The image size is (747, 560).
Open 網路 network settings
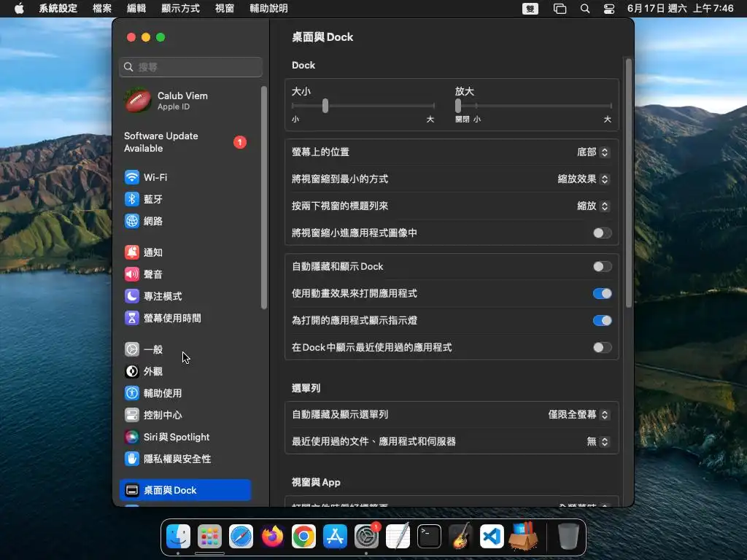coord(186,221)
